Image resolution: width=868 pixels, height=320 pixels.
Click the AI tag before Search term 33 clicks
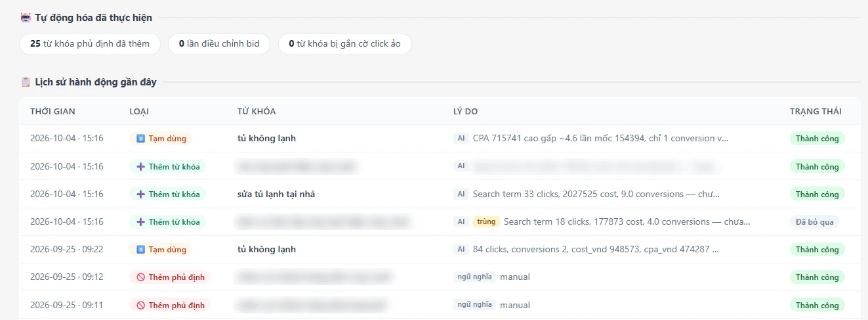tap(461, 194)
